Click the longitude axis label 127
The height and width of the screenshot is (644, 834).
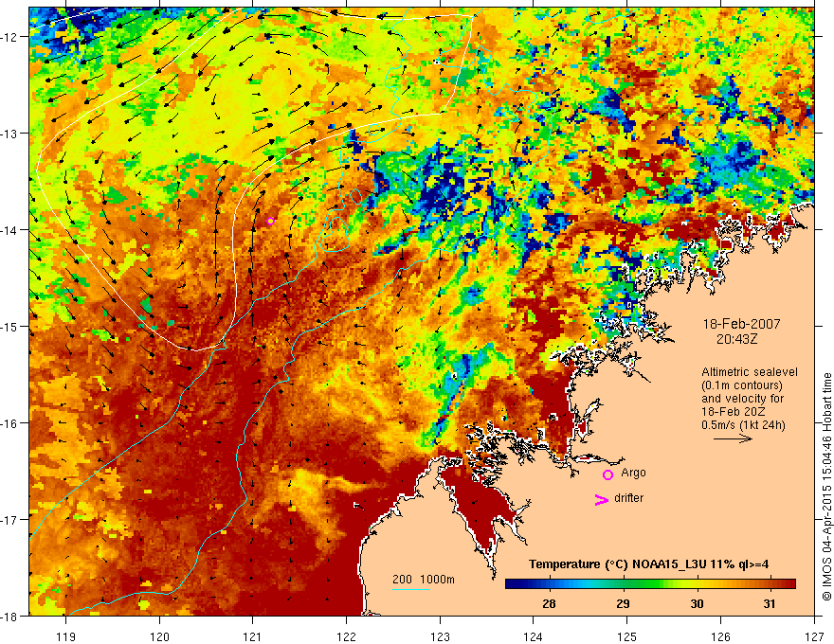point(814,636)
